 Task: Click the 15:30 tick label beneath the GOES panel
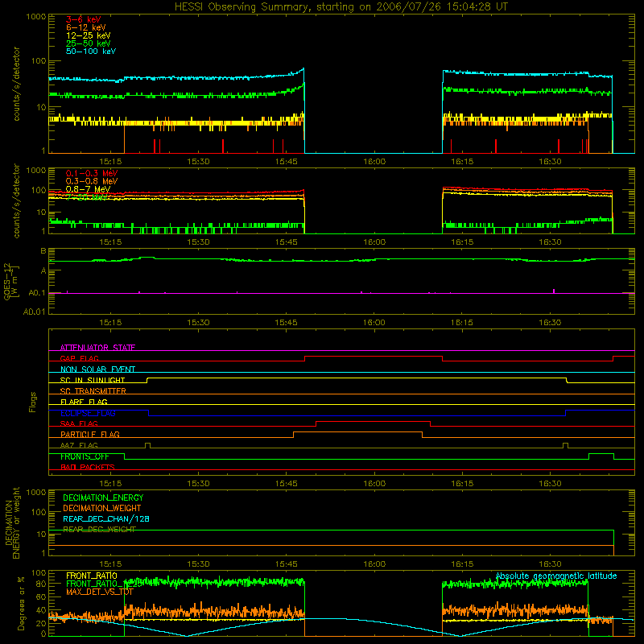click(x=198, y=323)
